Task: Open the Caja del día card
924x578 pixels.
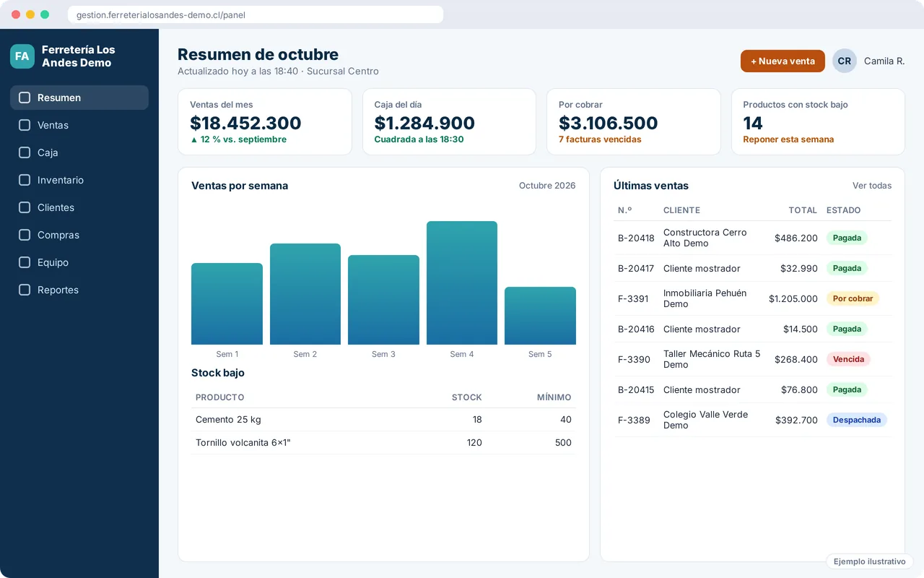Action: 449,121
